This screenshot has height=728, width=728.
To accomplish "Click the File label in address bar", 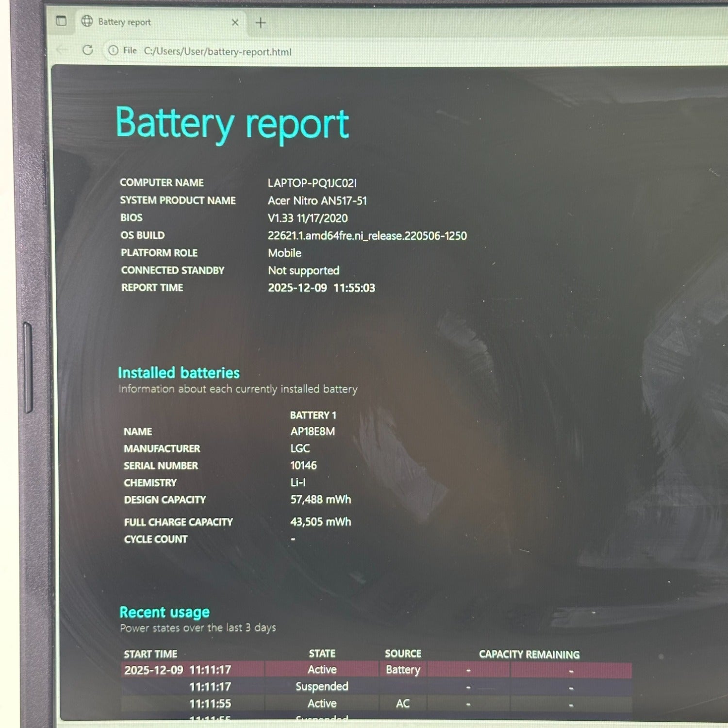I will coord(130,50).
